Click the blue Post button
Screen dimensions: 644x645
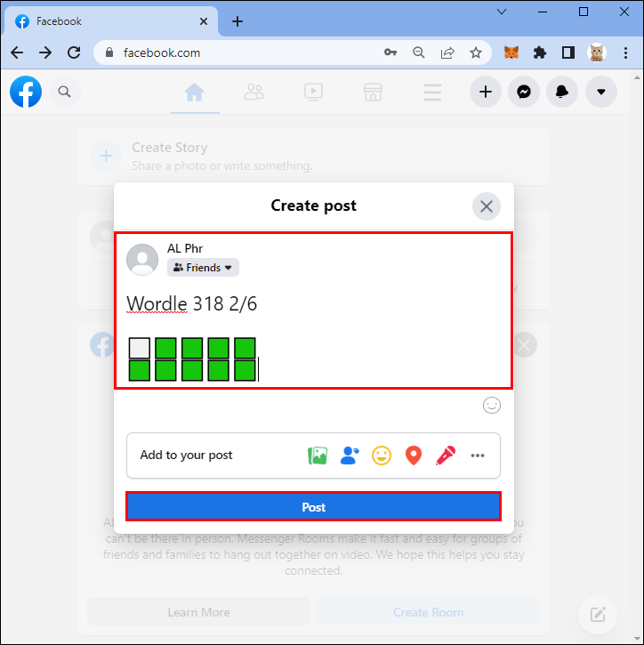pyautogui.click(x=313, y=507)
